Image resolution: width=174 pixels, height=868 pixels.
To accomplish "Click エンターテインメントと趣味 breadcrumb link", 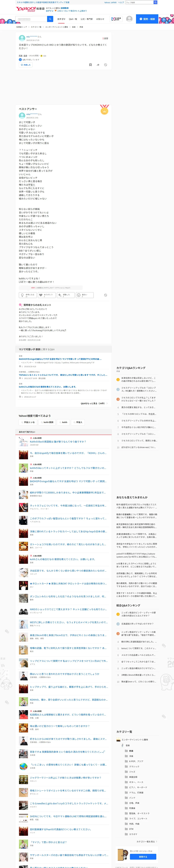I will pos(56,27).
